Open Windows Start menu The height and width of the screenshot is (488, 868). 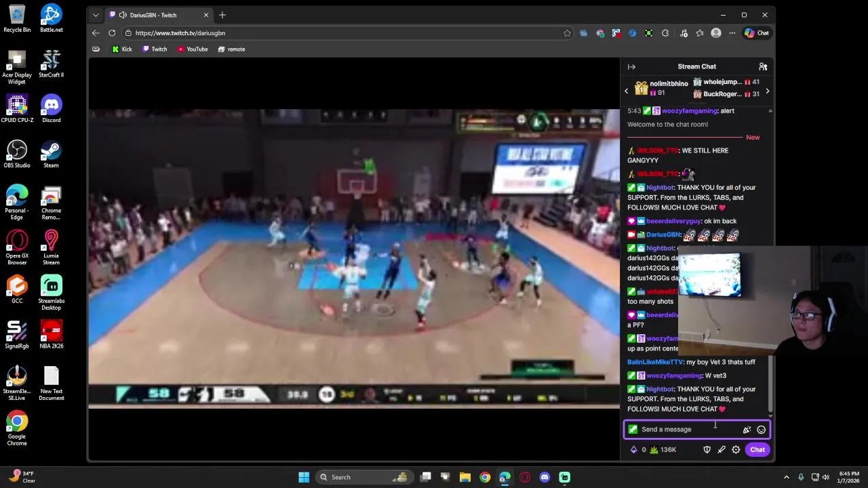tap(304, 477)
